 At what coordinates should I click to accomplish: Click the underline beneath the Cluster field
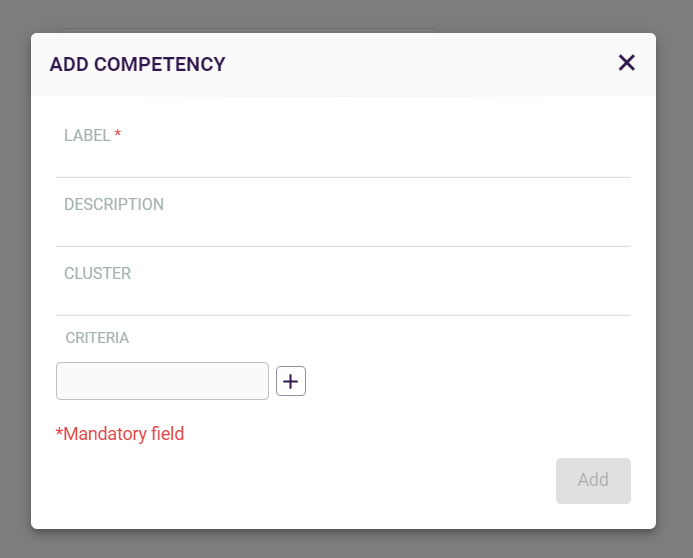pos(343,315)
